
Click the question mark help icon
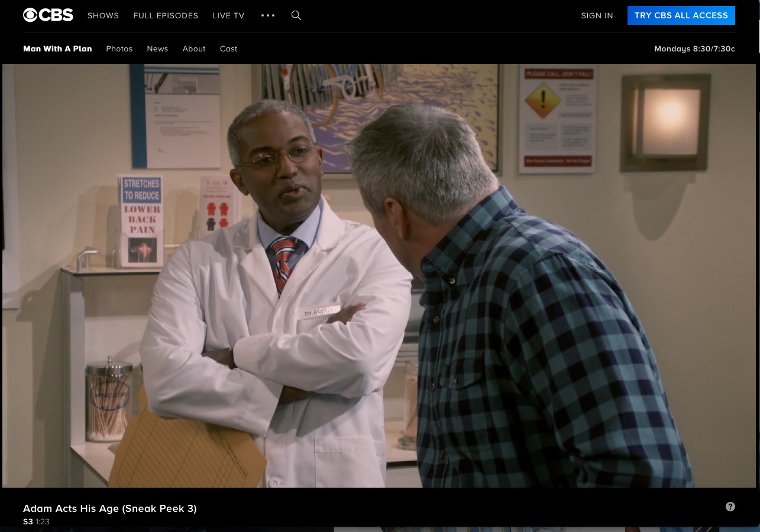pyautogui.click(x=730, y=507)
